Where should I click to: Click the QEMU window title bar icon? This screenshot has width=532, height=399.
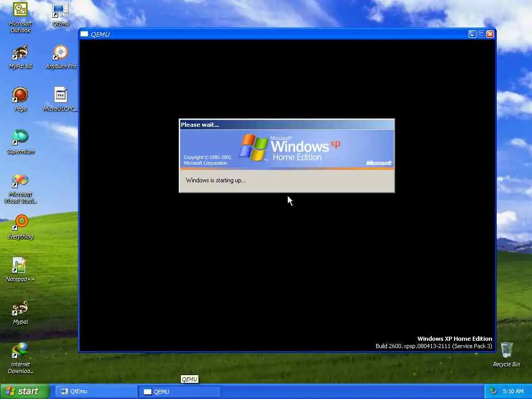coord(84,34)
